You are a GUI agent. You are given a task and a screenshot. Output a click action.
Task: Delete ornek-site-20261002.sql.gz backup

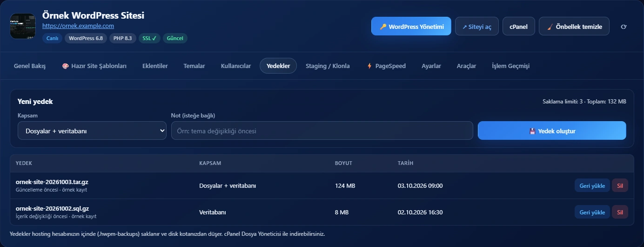pos(620,212)
